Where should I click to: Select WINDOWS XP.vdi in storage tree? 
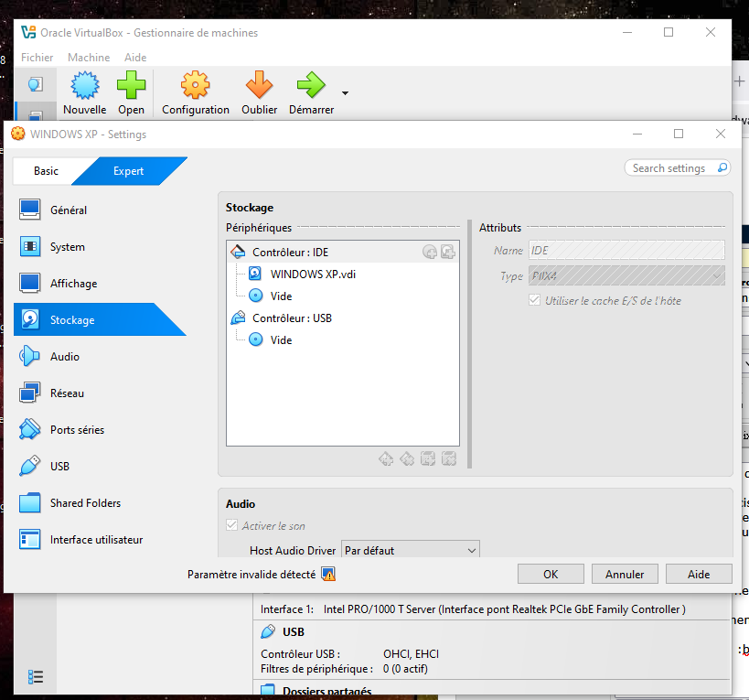click(x=313, y=274)
